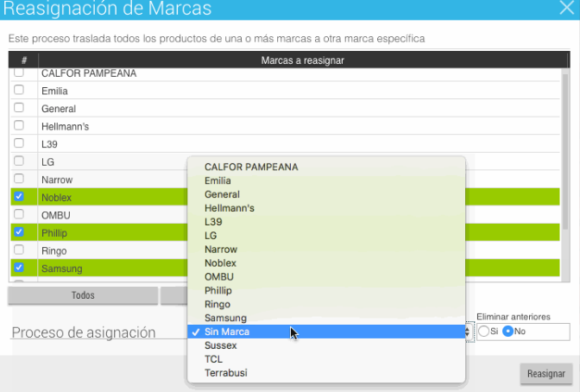Screen dimensions: 580x392
Task: Choose Phillip in the dropdown list
Action: click(326, 290)
